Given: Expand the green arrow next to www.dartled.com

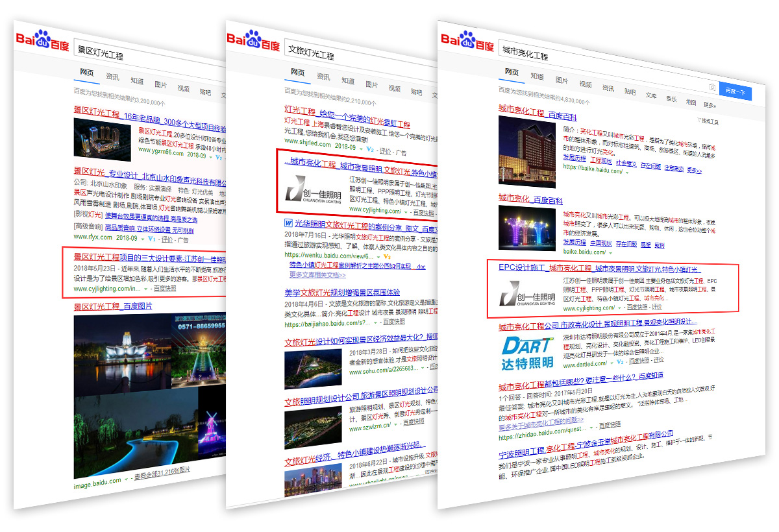Looking at the screenshot, I should [612, 361].
